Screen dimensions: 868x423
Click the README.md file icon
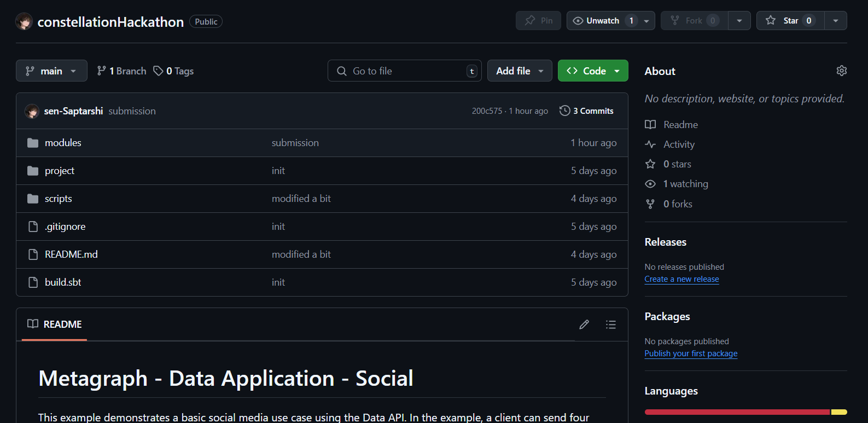click(x=33, y=254)
